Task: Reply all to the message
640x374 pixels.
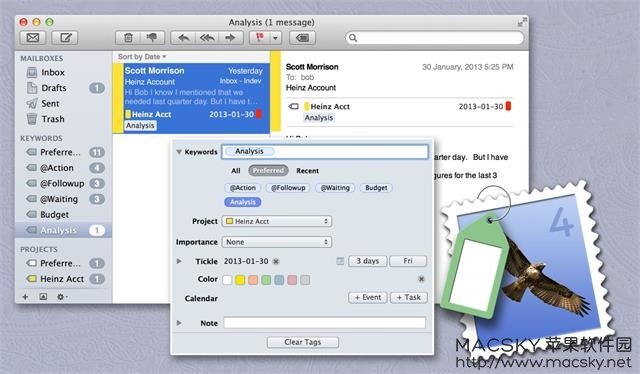Action: tap(207, 38)
